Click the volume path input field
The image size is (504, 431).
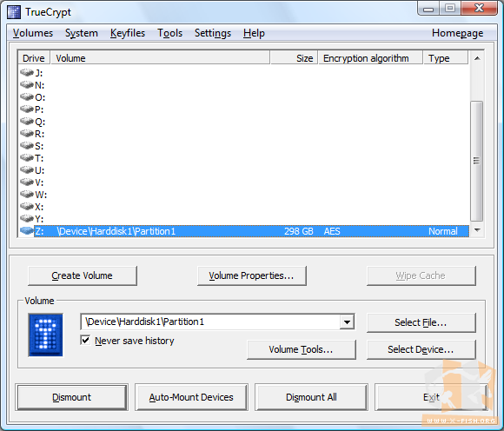pyautogui.click(x=210, y=322)
